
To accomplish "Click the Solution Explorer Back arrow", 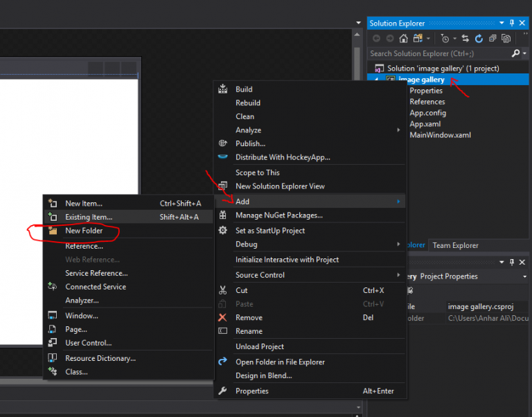I will pos(376,39).
